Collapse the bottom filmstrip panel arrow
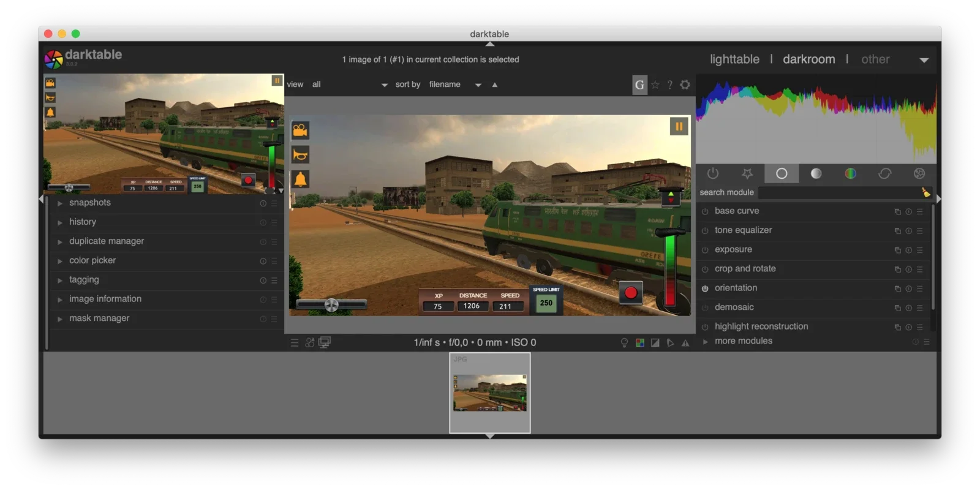 point(490,436)
